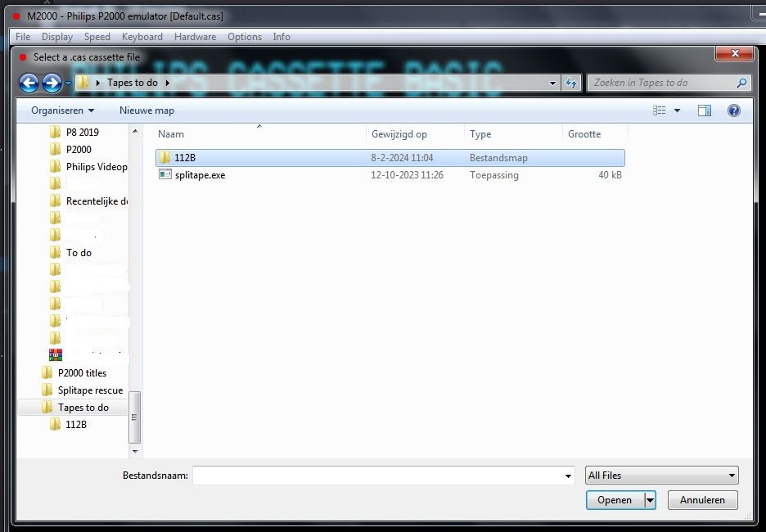Select the P2000 folder in the tree
Viewport: 766px width, 532px height.
(79, 149)
